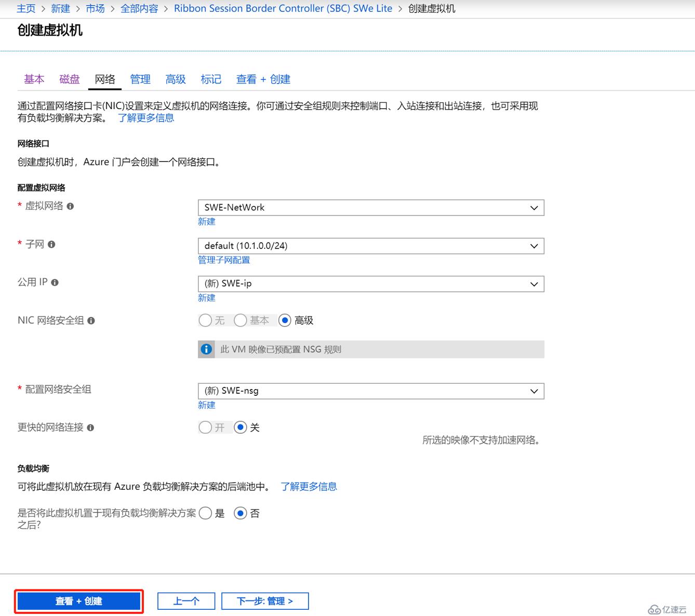695x616 pixels.
Task: Open the SWE-NetWork virtual network dropdown
Action: pyautogui.click(x=371, y=208)
